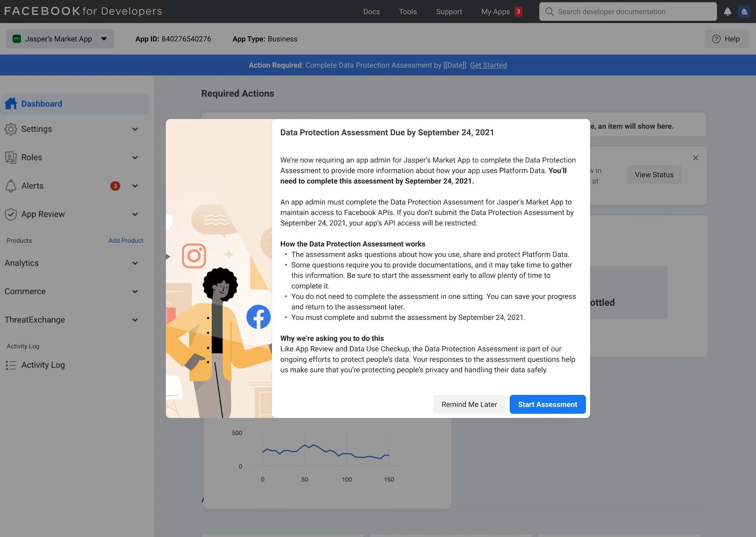
Task: Click the Roles icon in sidebar
Action: click(x=11, y=157)
